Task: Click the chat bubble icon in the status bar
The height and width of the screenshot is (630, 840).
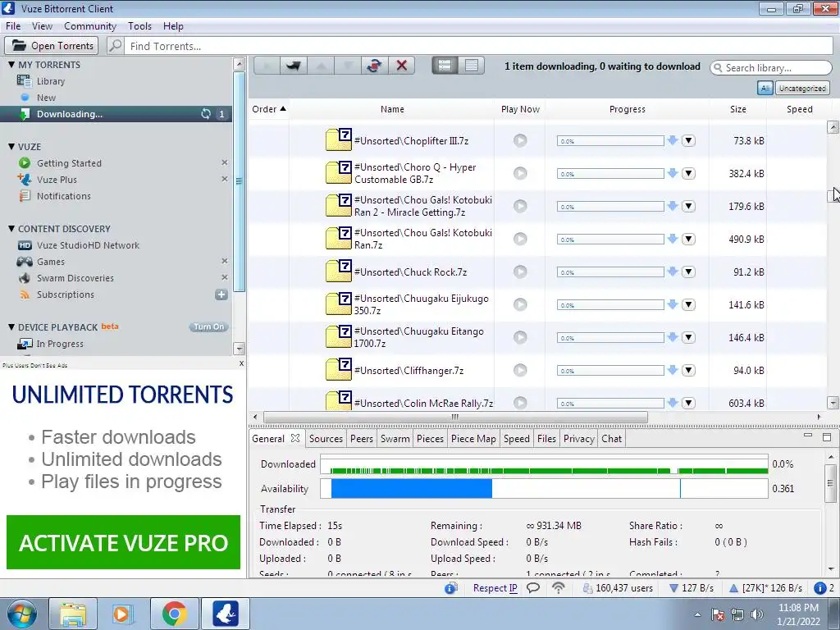Action: tap(533, 587)
